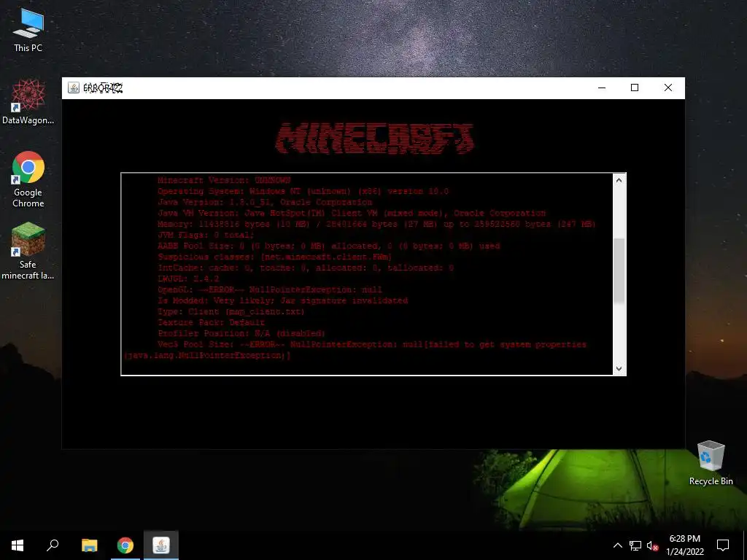Viewport: 747px width, 560px height.
Task: Click the '(java.lang.NullPointerException)]' last line
Action: pyautogui.click(x=207, y=356)
